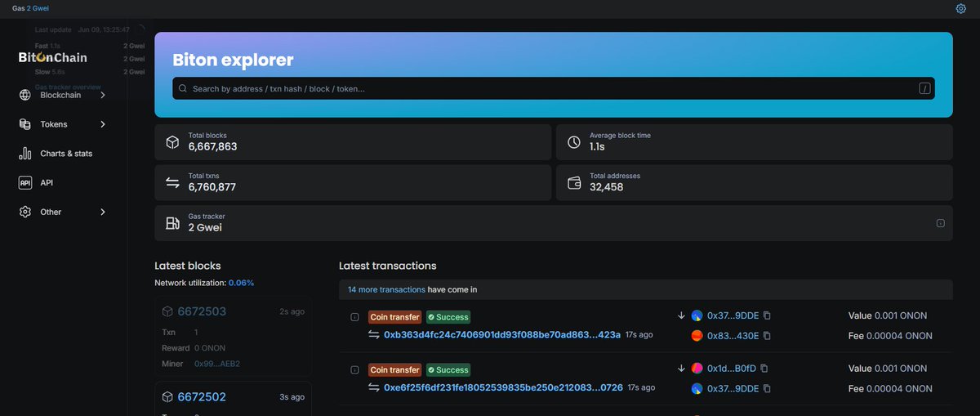Click the swap arrows icon before hash 0xb363d4...423a

click(374, 335)
